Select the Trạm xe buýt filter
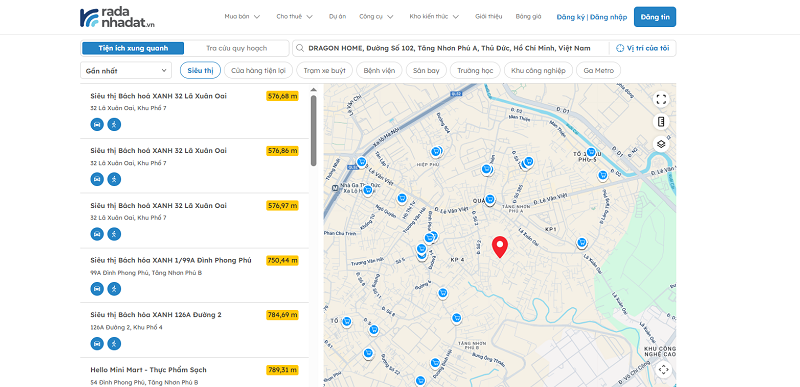Screen dimensions: 800x387 tap(324, 70)
